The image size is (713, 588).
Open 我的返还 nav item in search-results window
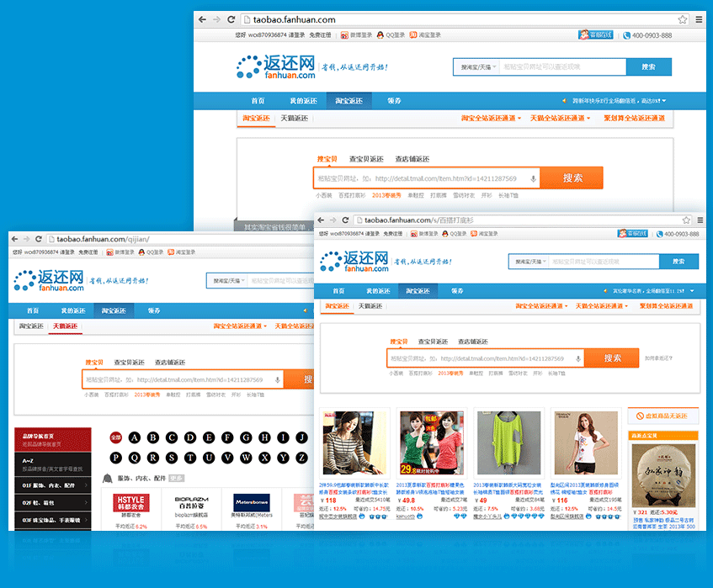click(378, 291)
